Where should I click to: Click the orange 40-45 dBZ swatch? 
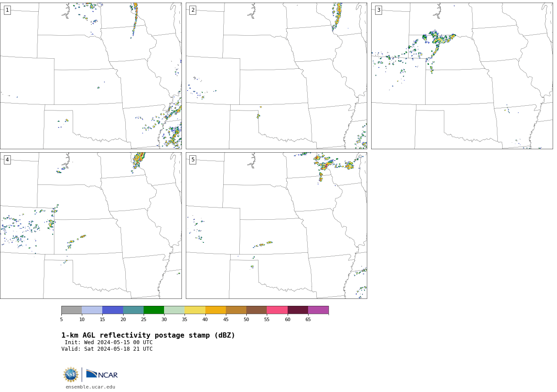(215, 310)
